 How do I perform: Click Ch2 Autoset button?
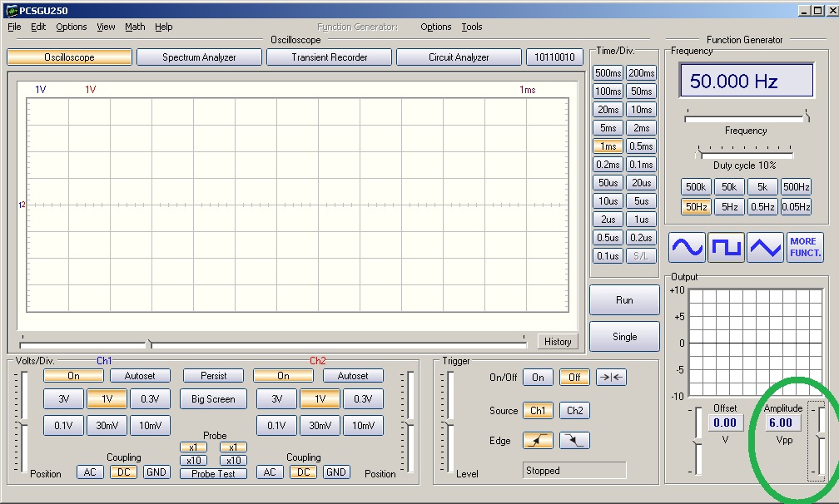pos(353,376)
